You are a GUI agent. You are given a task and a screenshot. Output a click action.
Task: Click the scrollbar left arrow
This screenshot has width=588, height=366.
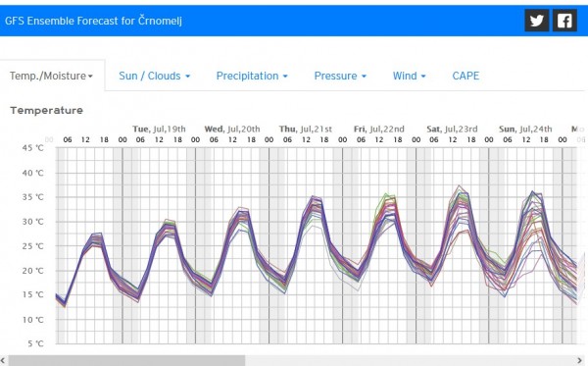coord(3,361)
